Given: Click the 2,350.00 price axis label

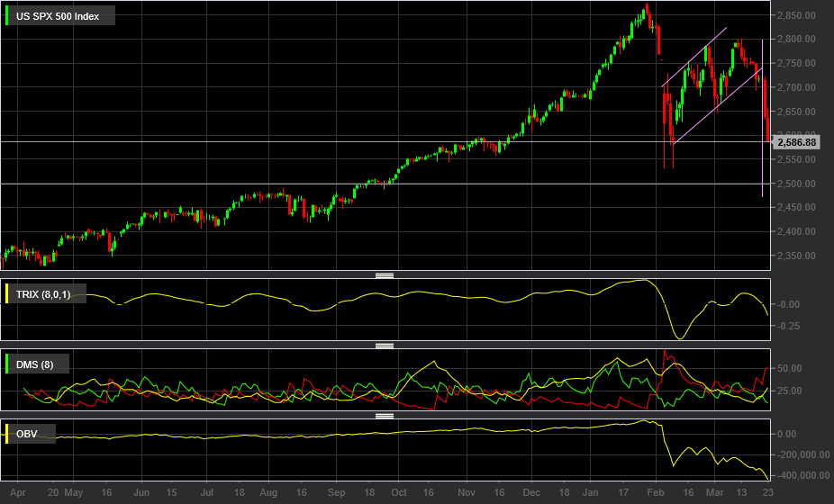Looking at the screenshot, I should 796,256.
